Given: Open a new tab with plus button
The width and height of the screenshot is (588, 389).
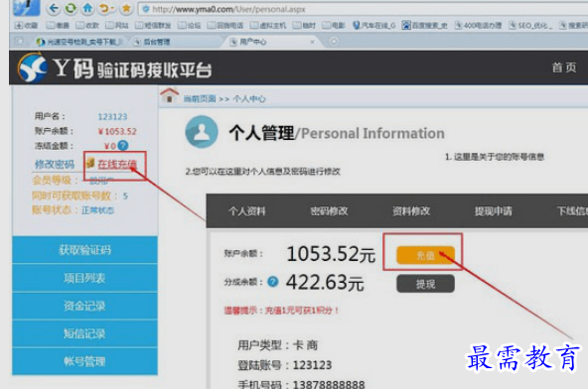Looking at the screenshot, I should point(334,42).
